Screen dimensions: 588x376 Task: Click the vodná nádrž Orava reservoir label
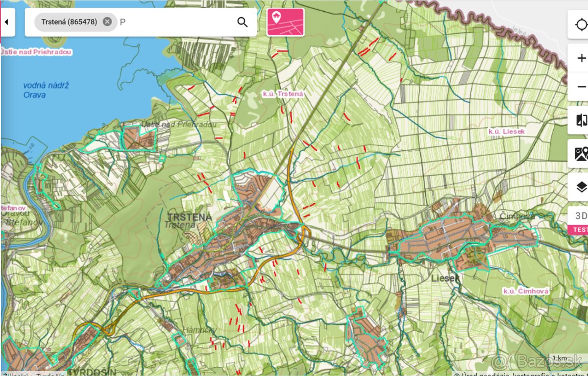tap(46, 90)
